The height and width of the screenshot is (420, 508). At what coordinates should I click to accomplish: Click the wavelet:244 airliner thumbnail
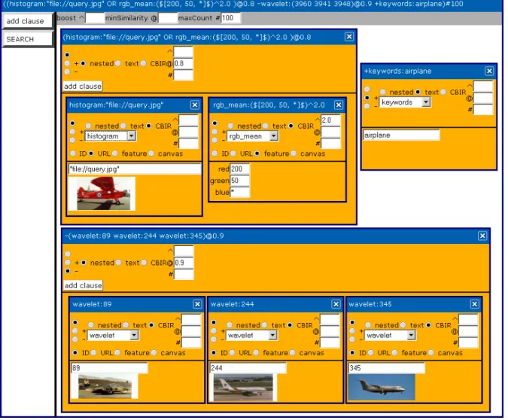click(x=243, y=388)
